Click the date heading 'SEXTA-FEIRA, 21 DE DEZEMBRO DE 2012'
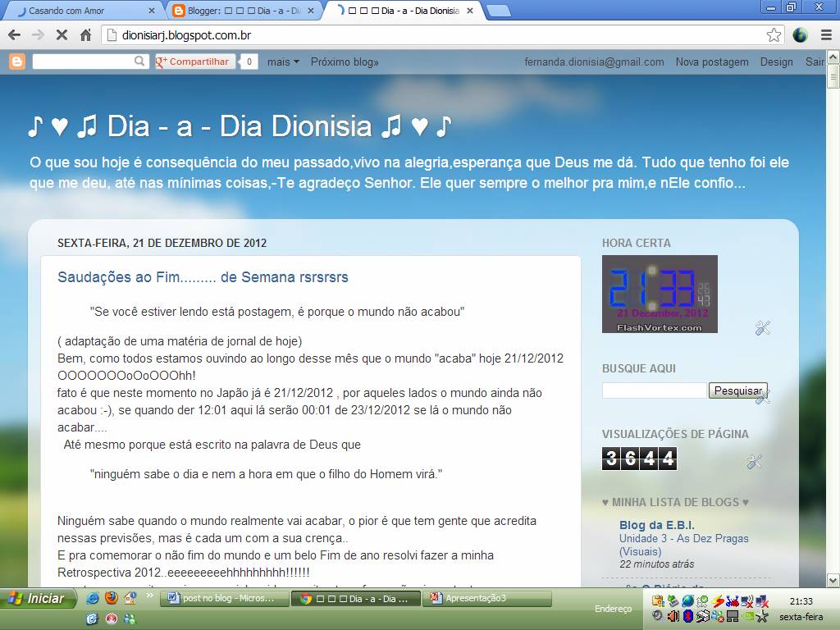Screen dimensions: 840x630 pos(162,243)
